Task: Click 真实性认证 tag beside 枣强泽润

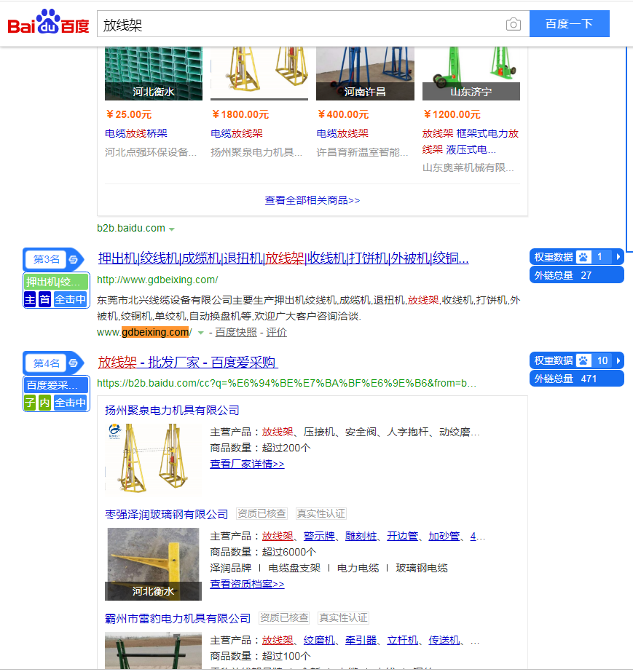Action: (321, 513)
